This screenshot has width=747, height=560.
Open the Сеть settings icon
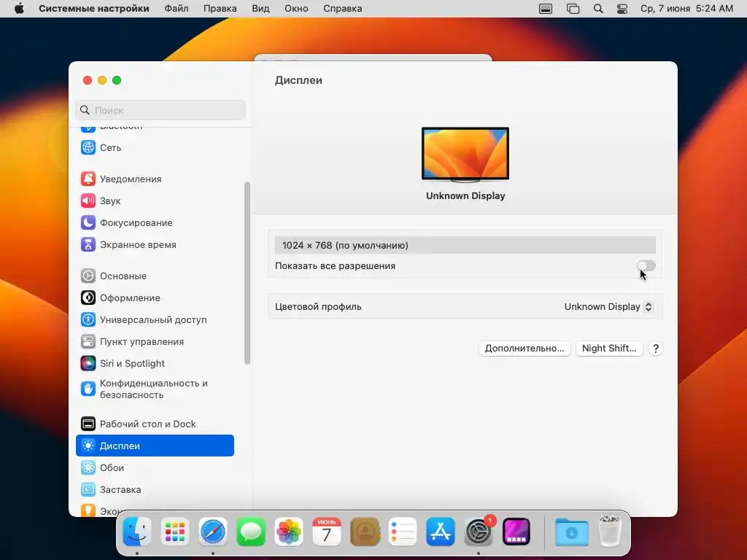(x=88, y=147)
